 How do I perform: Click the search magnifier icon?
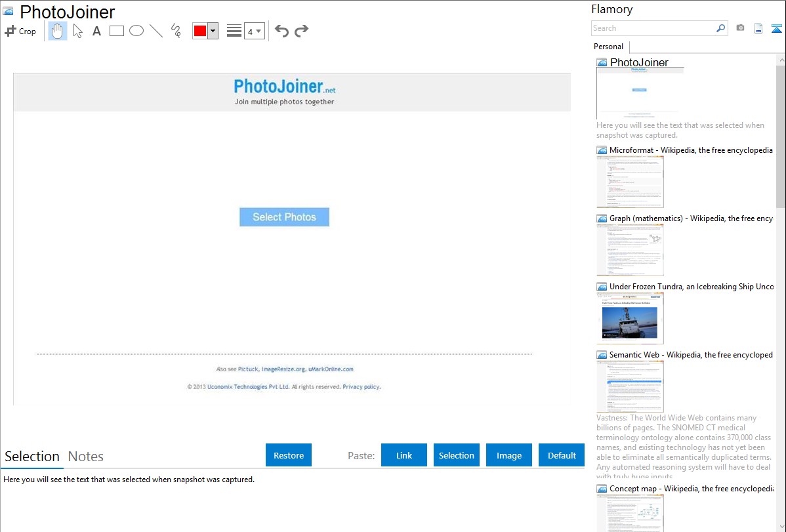(721, 28)
